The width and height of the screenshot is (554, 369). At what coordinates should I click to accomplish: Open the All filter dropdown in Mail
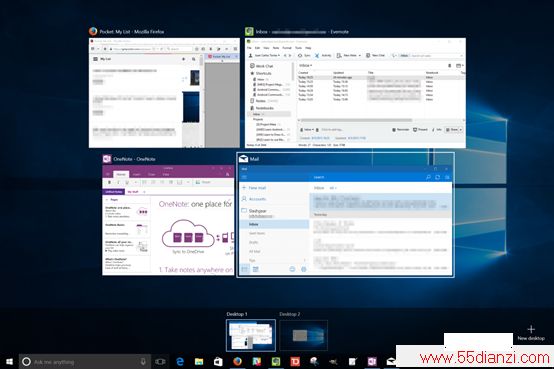(333, 188)
